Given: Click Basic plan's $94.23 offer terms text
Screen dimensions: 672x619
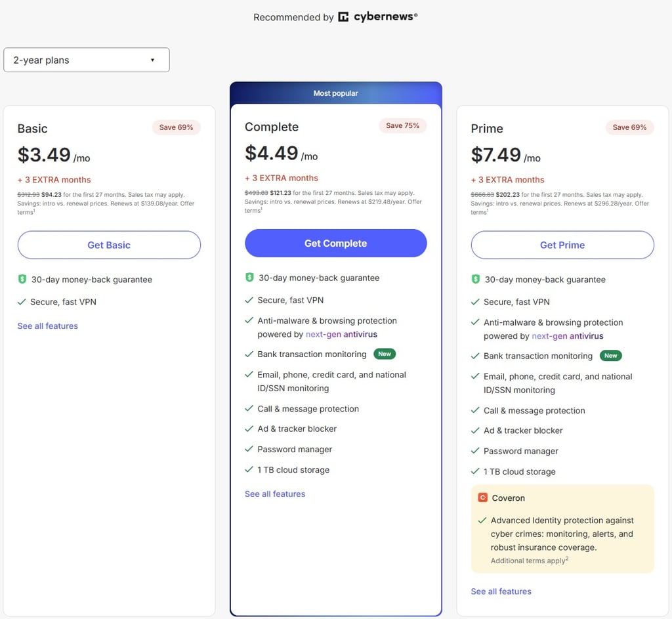Looking at the screenshot, I should (x=106, y=203).
